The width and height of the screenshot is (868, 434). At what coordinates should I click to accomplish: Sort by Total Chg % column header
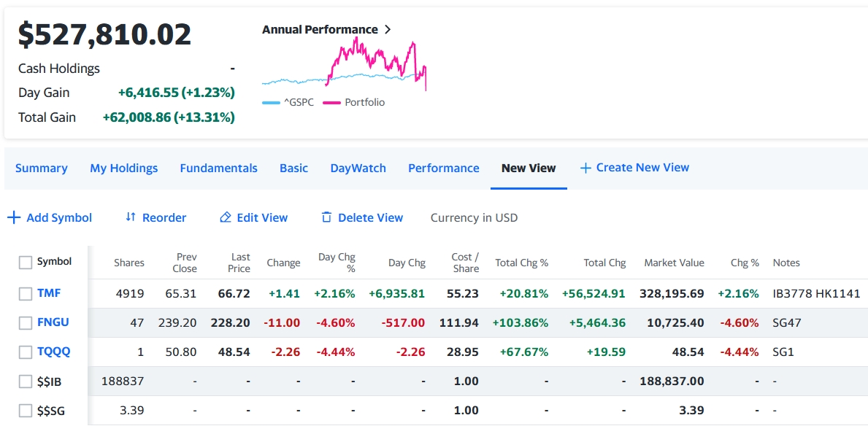coord(521,263)
